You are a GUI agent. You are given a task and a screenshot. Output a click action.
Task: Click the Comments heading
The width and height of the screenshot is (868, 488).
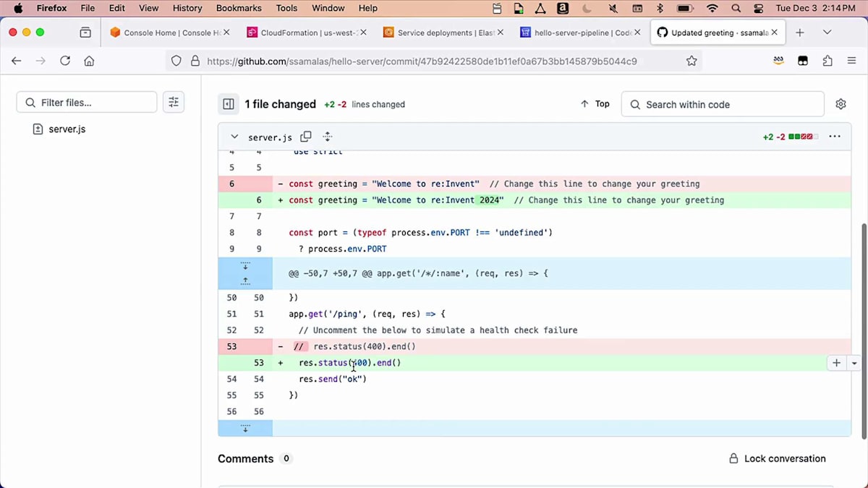245,458
